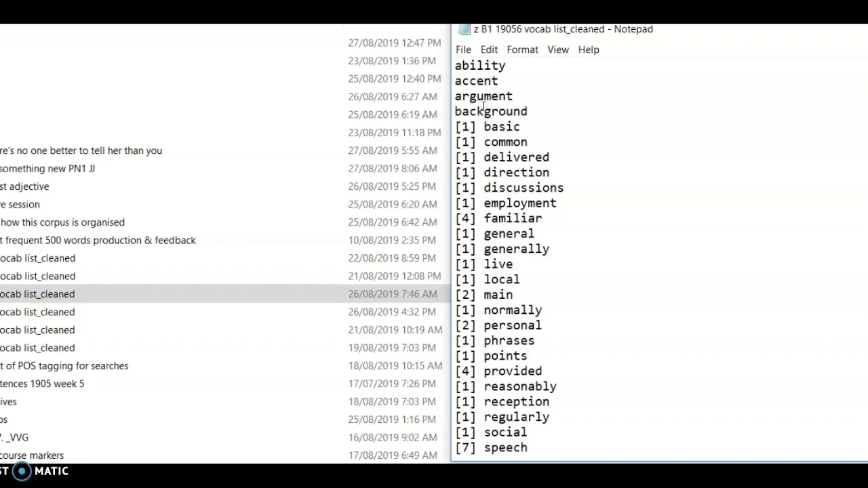Click the line '[1] common'
This screenshot has width=868, height=488.
[491, 142]
